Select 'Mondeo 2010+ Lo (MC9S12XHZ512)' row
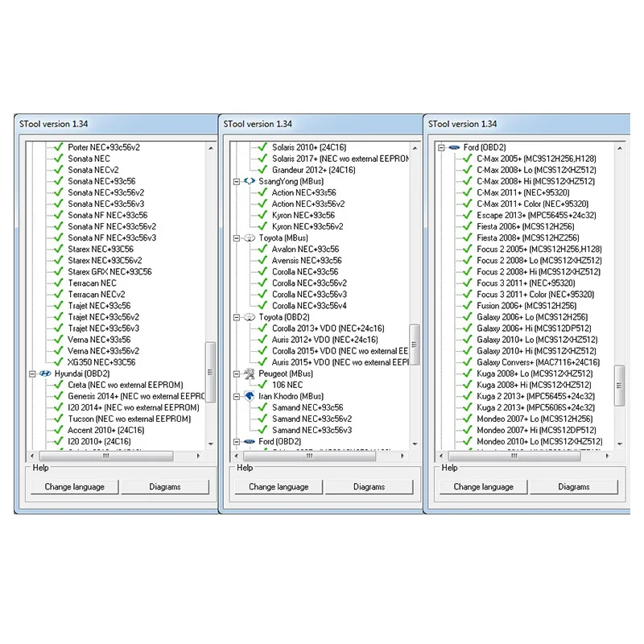This screenshot has width=644, height=644. [x=539, y=441]
